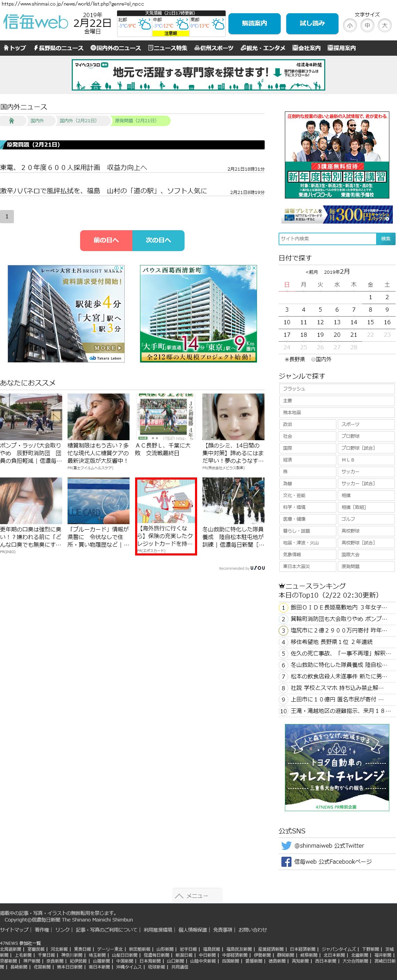Open the 冬山救助 article thumbnail

coord(233,501)
